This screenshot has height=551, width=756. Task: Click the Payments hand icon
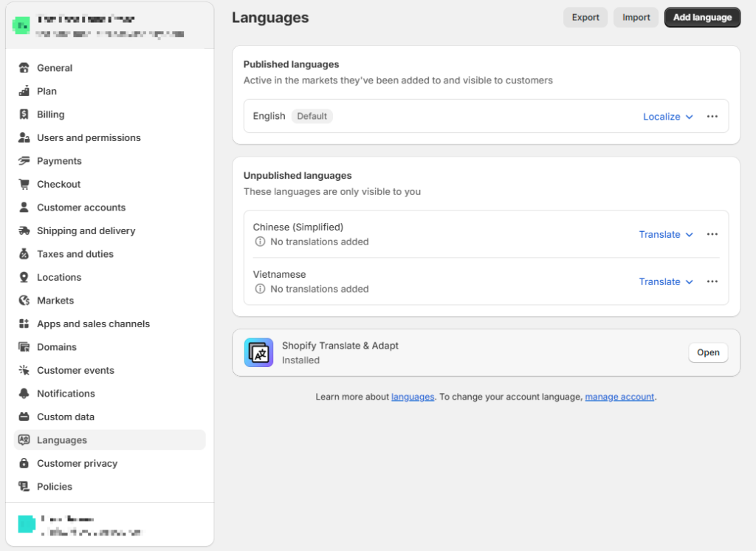pos(24,161)
